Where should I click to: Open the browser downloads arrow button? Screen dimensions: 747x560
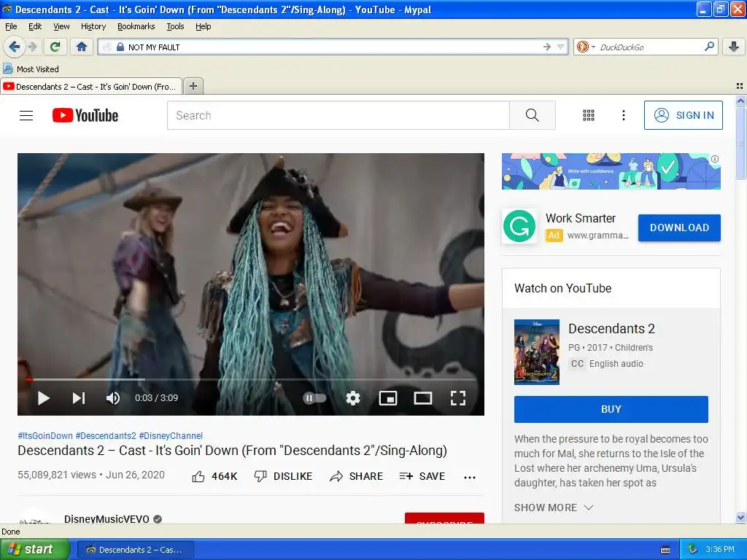coord(734,47)
